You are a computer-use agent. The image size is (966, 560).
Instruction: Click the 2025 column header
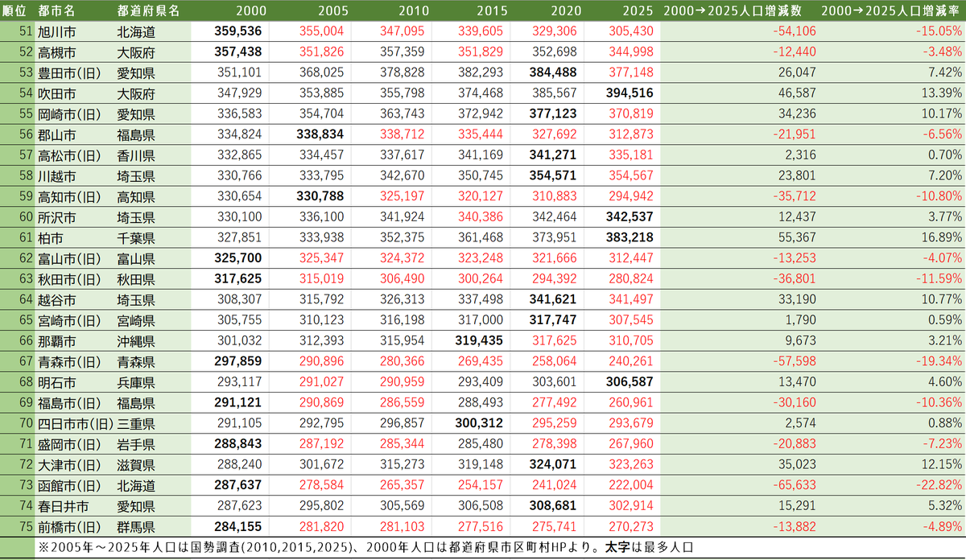(x=639, y=10)
